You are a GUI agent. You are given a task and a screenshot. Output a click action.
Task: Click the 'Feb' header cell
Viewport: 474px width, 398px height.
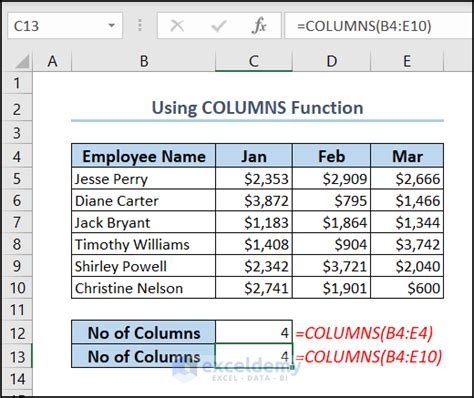(332, 156)
